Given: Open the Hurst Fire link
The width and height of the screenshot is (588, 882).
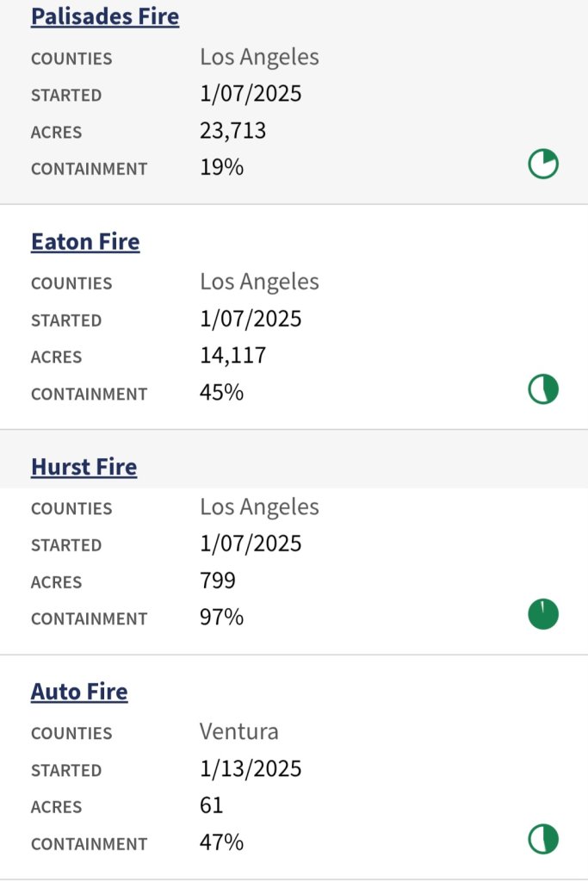Looking at the screenshot, I should (x=84, y=467).
